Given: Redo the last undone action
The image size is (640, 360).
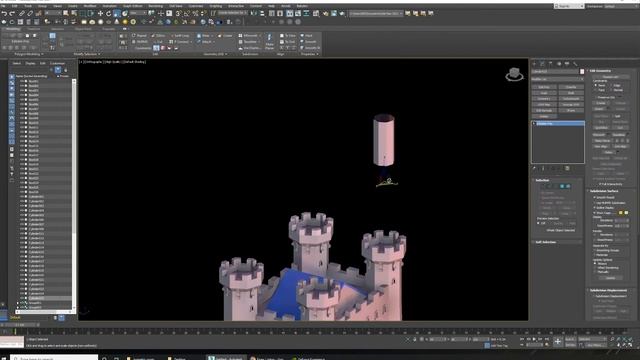Looking at the screenshot, I should click(x=13, y=13).
